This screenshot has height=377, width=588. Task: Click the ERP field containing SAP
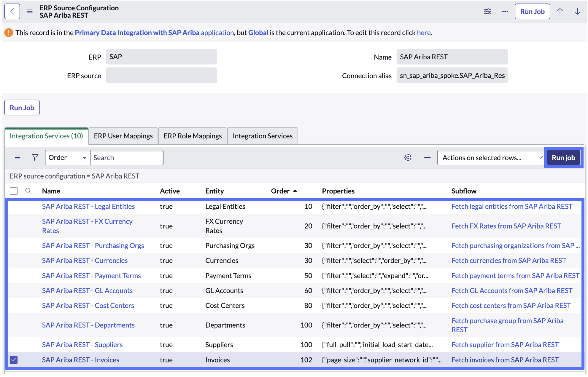(x=161, y=57)
